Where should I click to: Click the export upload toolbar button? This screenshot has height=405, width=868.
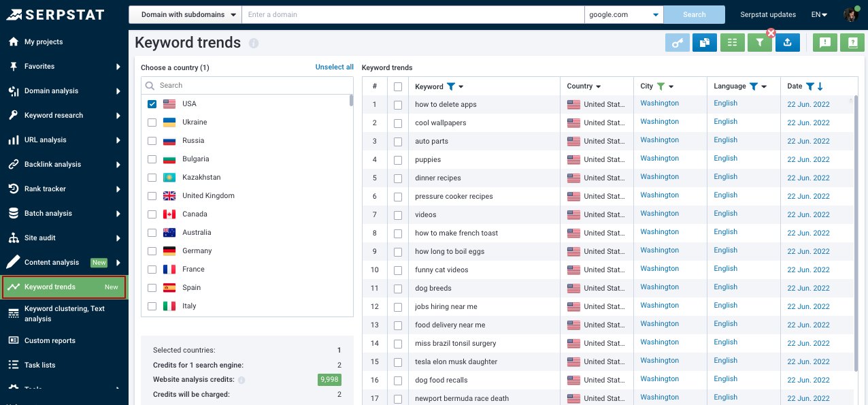coord(787,42)
